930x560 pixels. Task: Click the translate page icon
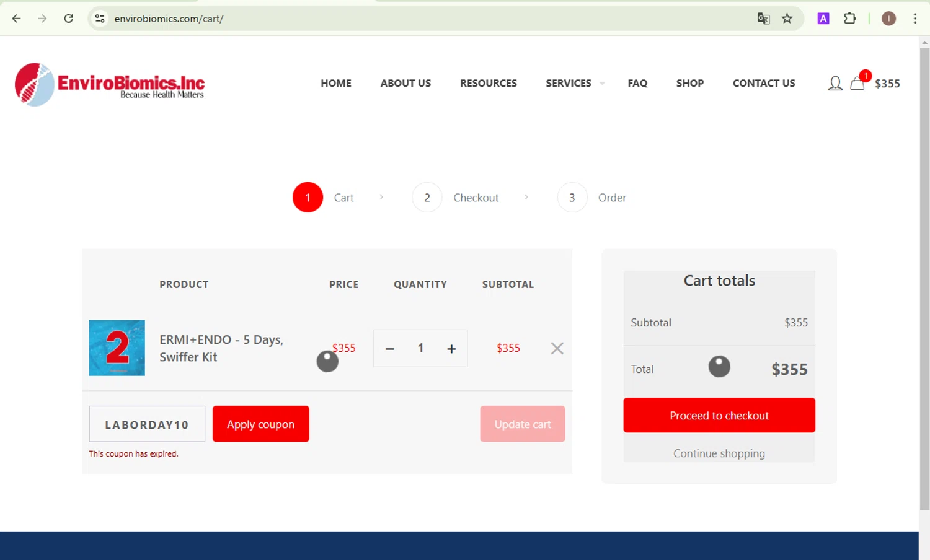point(763,19)
